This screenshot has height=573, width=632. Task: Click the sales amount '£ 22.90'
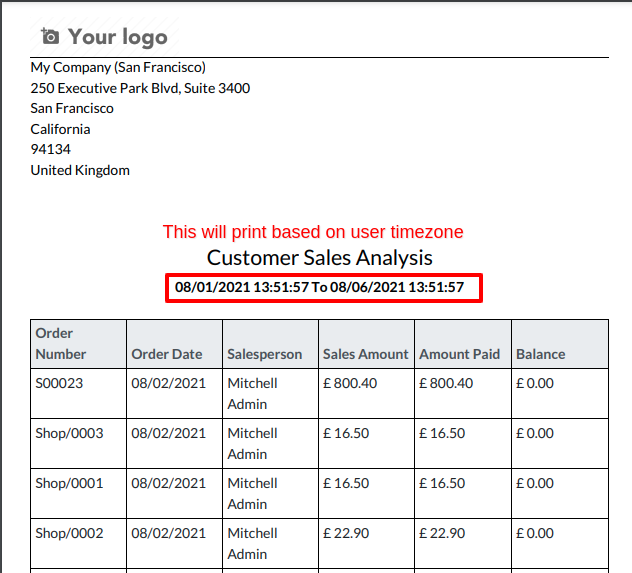pyautogui.click(x=346, y=533)
